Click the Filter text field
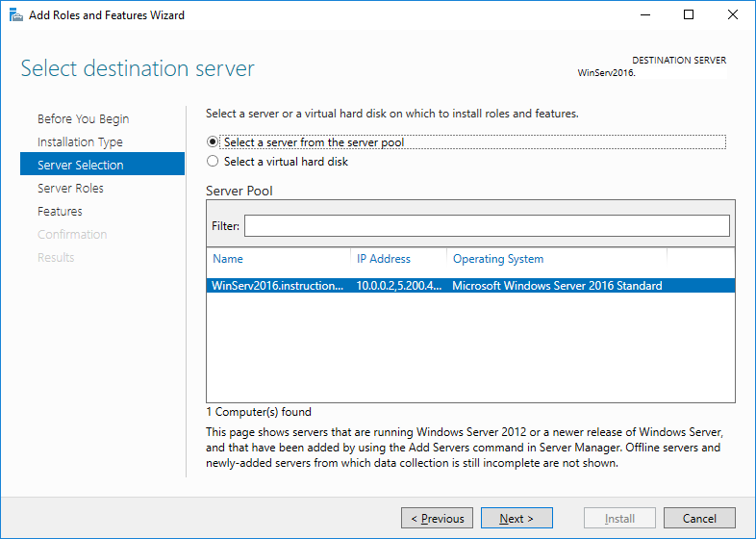The width and height of the screenshot is (756, 539). [x=487, y=226]
